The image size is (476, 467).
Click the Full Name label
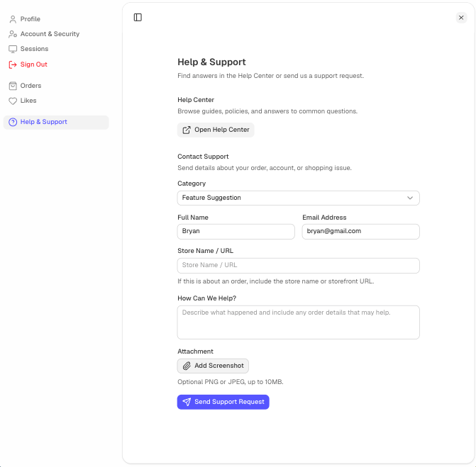coord(193,218)
